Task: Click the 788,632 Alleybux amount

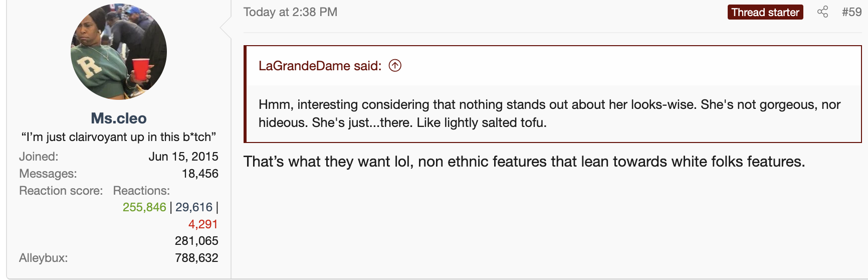Action: [x=196, y=258]
